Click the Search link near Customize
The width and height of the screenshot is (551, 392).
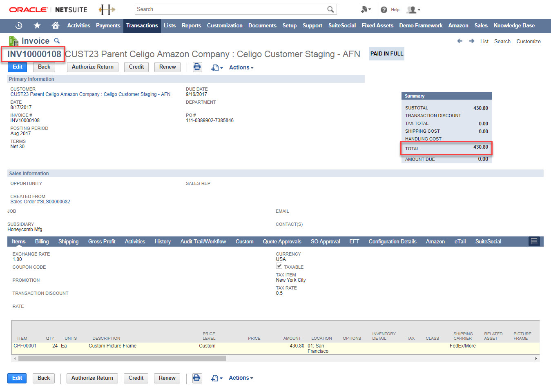tap(502, 41)
